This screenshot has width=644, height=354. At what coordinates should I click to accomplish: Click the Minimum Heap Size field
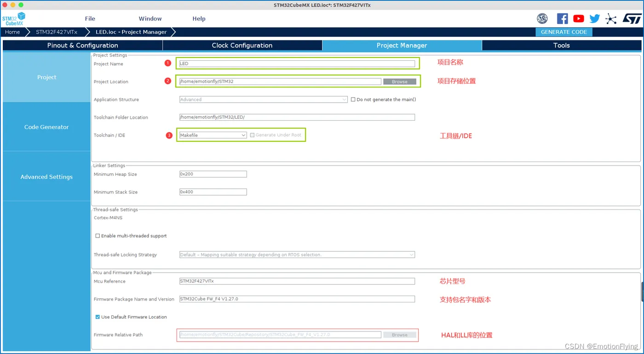click(213, 174)
